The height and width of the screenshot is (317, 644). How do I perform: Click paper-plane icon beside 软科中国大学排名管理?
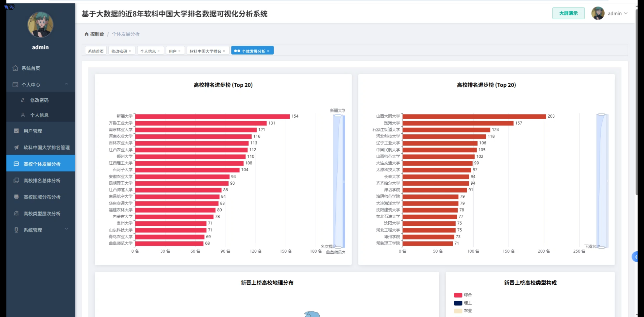pyautogui.click(x=16, y=147)
